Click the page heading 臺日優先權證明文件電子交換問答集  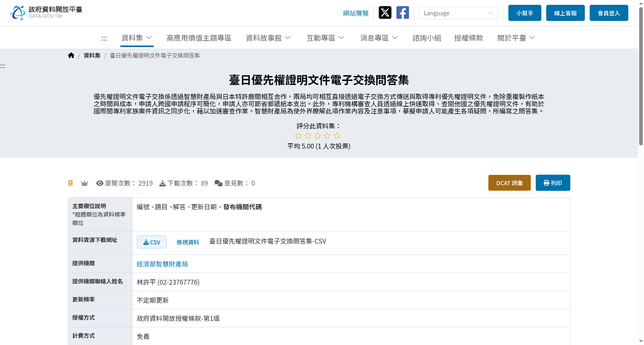point(319,80)
